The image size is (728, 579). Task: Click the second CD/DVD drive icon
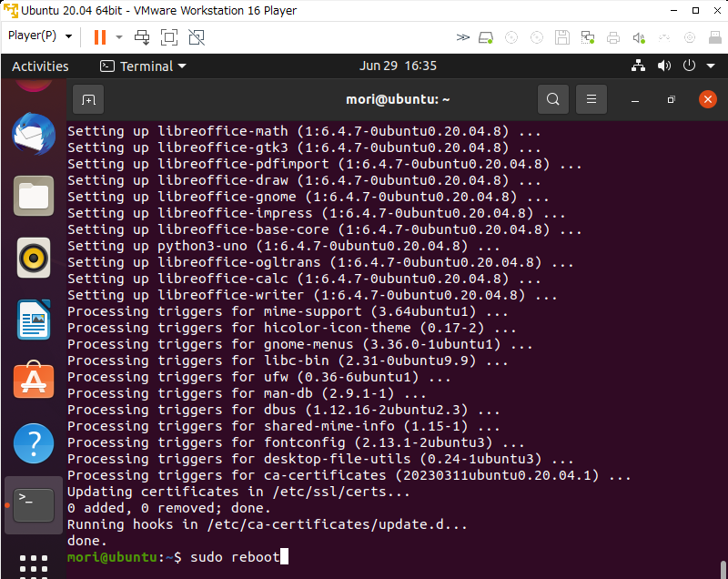point(537,37)
